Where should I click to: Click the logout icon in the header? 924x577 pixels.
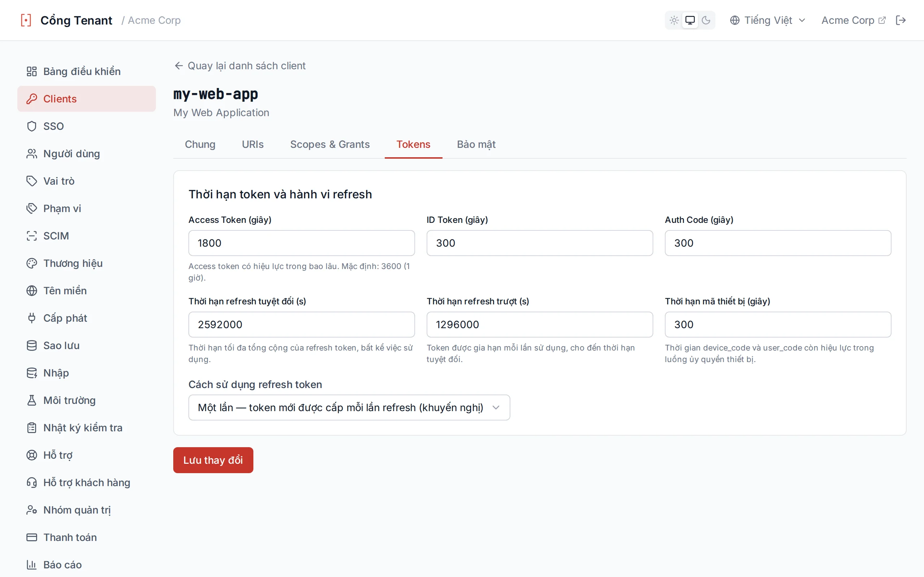point(900,20)
